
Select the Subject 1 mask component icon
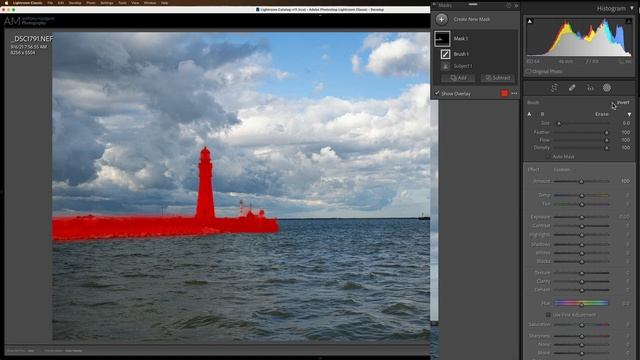[445, 66]
